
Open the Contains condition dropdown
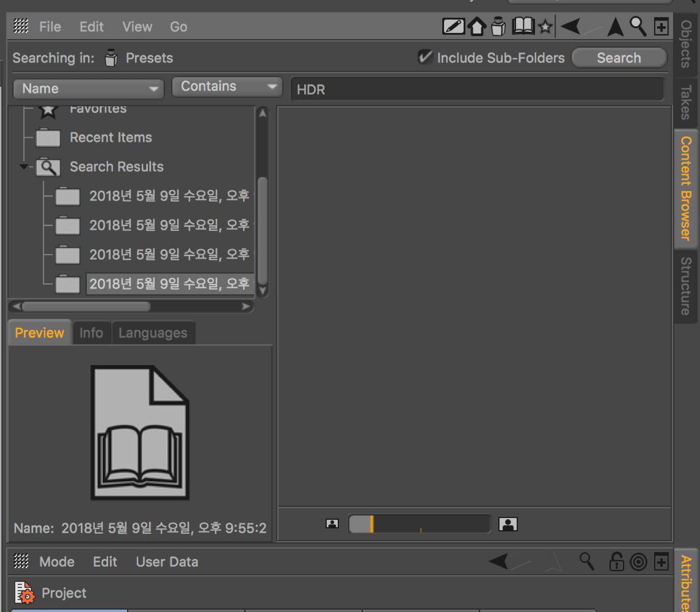pos(227,86)
